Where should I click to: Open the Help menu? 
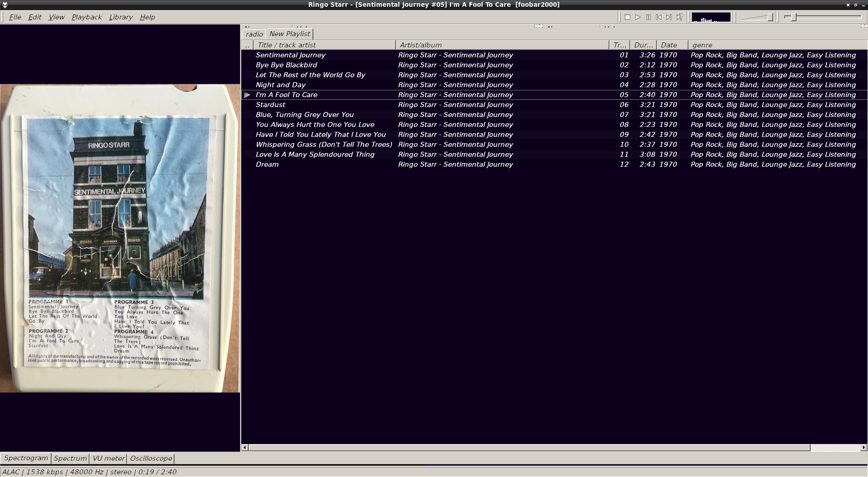pos(147,17)
